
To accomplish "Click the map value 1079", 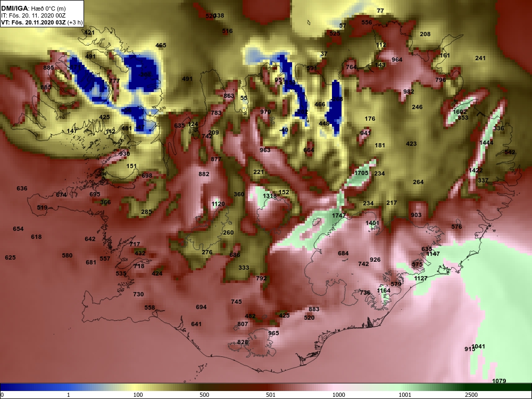I will point(499,381).
